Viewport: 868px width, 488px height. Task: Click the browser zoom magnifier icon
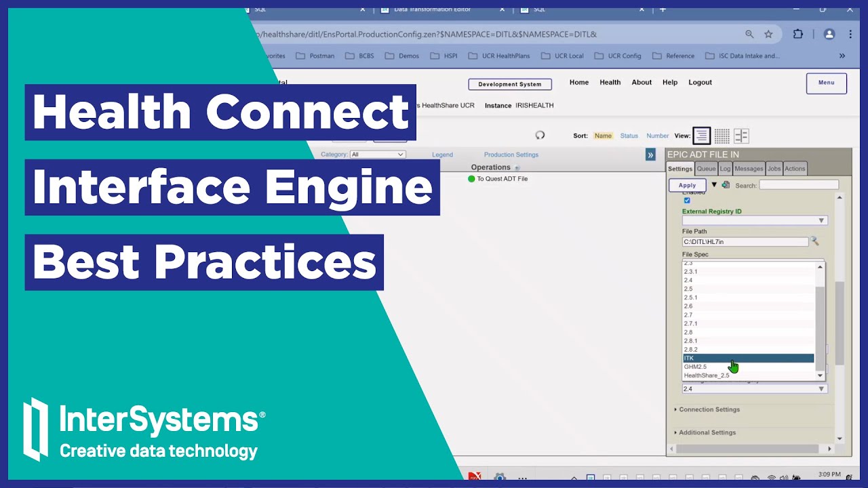[x=749, y=34]
